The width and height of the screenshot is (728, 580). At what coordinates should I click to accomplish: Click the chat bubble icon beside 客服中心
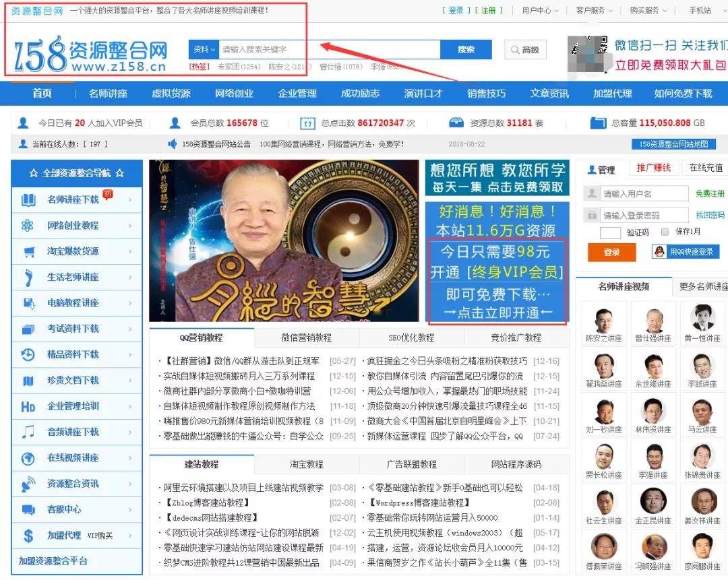tap(28, 510)
